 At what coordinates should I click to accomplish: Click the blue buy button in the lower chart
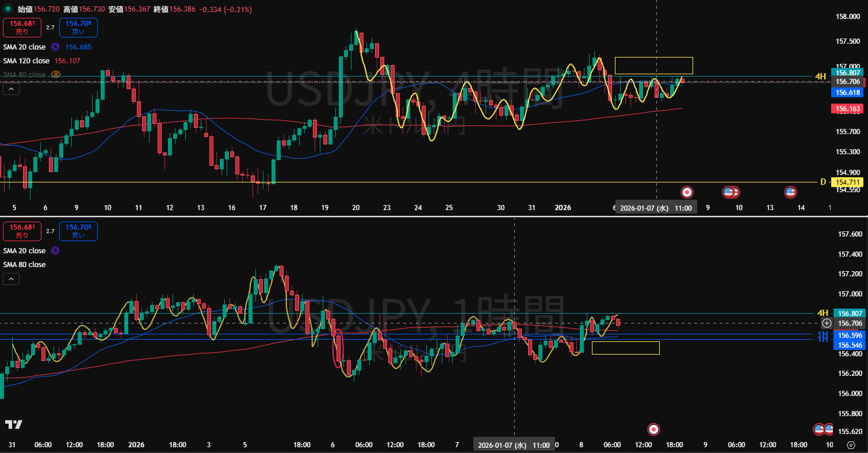[78, 231]
